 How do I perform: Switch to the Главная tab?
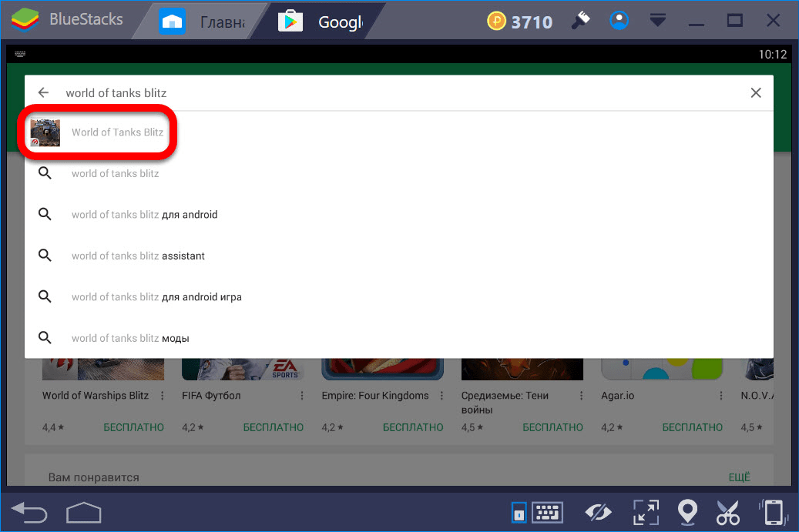(203, 22)
